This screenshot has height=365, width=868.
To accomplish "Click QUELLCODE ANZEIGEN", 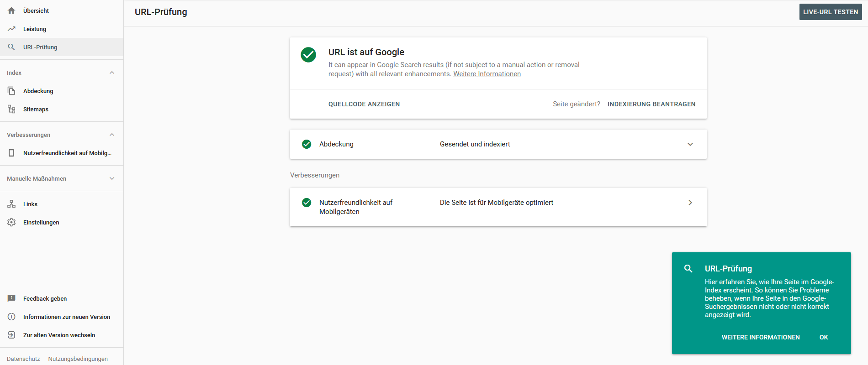I will (x=364, y=104).
